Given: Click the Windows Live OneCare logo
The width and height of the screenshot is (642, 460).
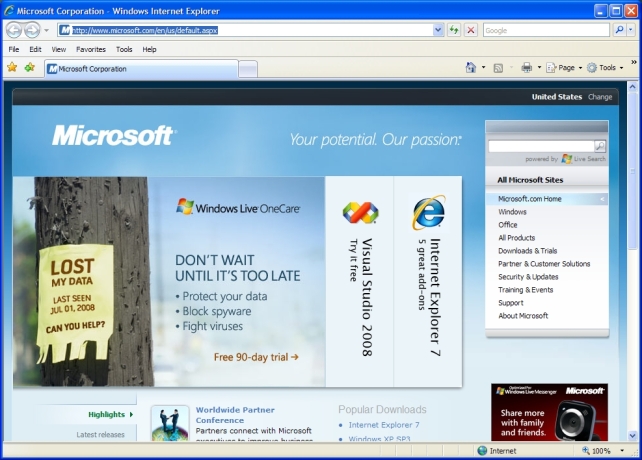Looking at the screenshot, I should pyautogui.click(x=238, y=207).
